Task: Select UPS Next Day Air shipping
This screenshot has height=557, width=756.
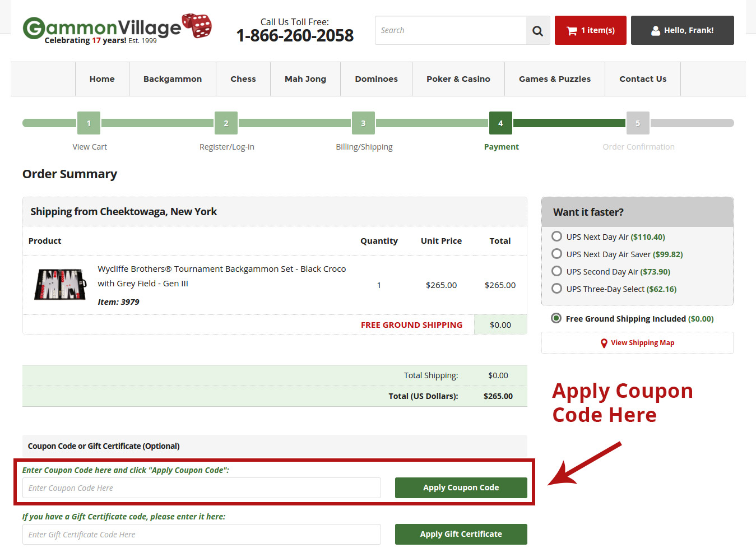Action: coord(556,236)
